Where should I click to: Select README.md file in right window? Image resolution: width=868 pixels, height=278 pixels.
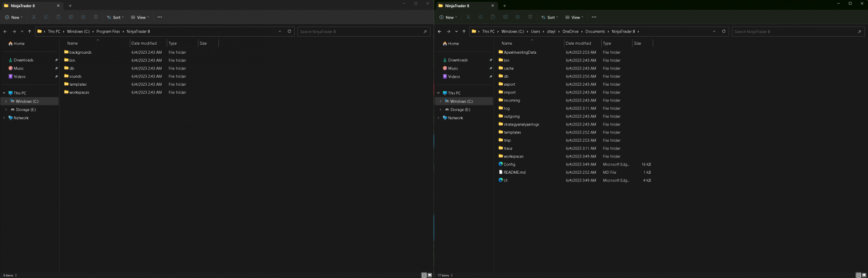coord(514,172)
